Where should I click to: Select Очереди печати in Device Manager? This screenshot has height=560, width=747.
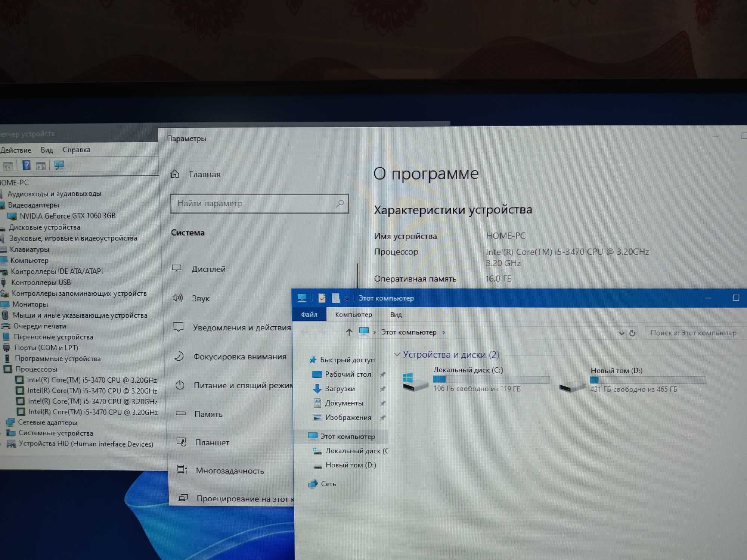pyautogui.click(x=40, y=326)
